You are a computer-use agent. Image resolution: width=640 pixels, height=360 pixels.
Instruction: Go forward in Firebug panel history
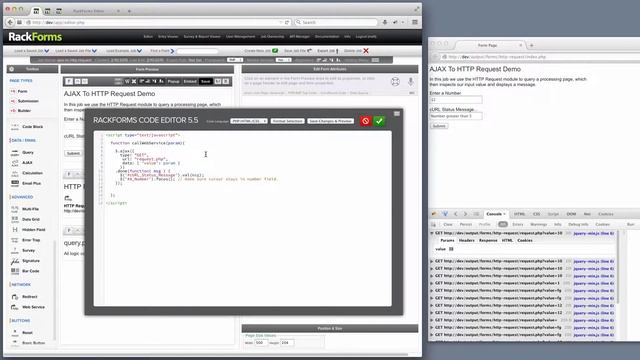point(465,214)
